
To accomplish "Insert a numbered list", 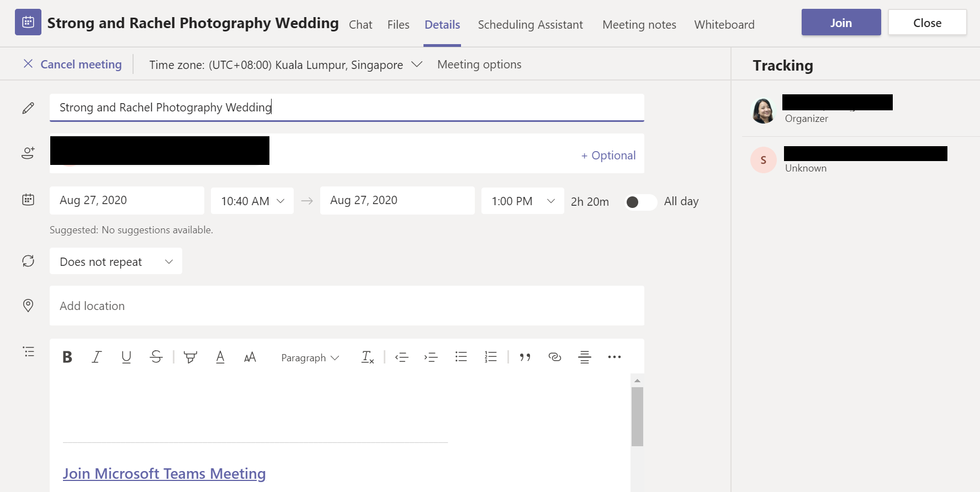I will (x=491, y=357).
